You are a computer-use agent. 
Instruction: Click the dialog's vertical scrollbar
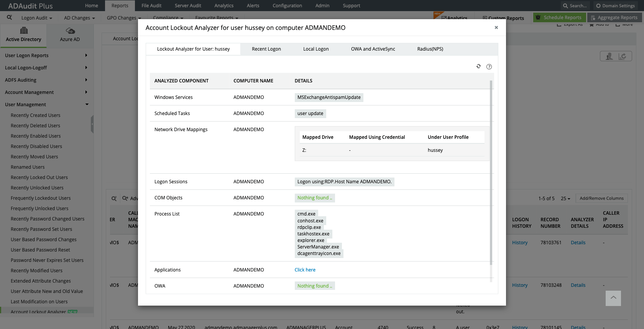coord(491,173)
